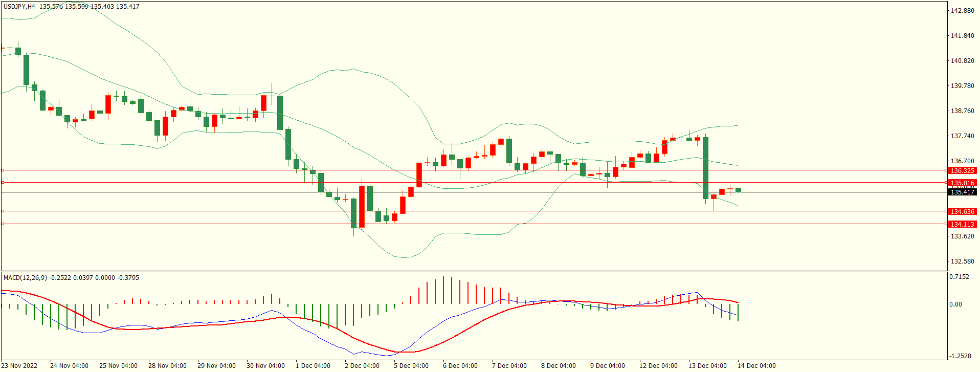Select the large green candle on 13 Dec

(706, 168)
